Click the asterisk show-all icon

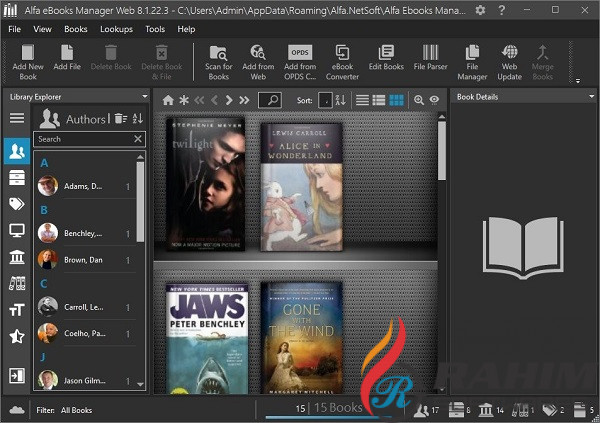184,100
